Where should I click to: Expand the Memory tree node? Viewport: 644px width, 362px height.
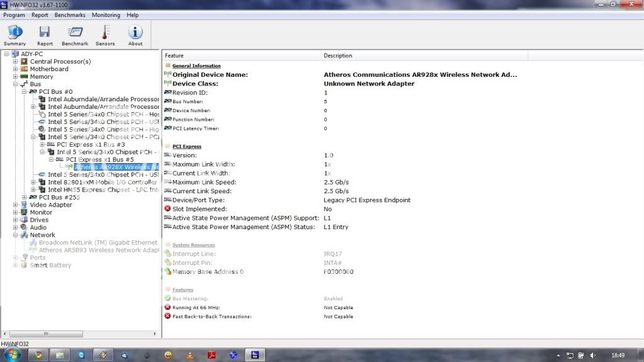15,76
